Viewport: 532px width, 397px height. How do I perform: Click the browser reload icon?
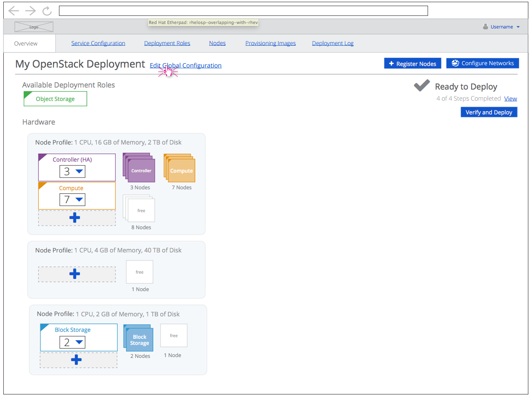click(x=47, y=11)
